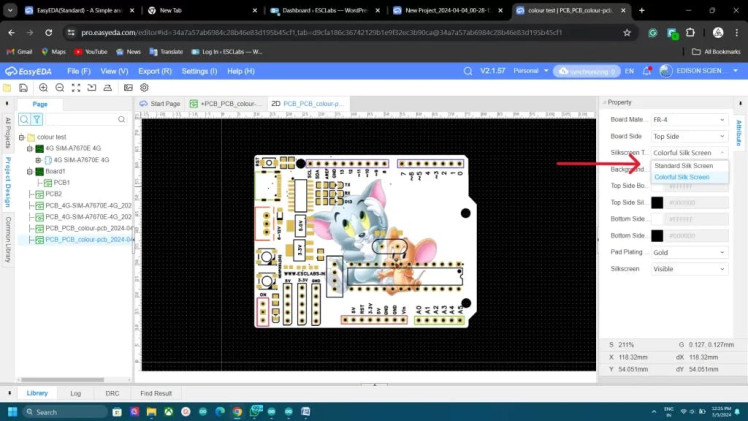Click the black Top Side Silkscreen color swatch
748x421 pixels.
(657, 202)
